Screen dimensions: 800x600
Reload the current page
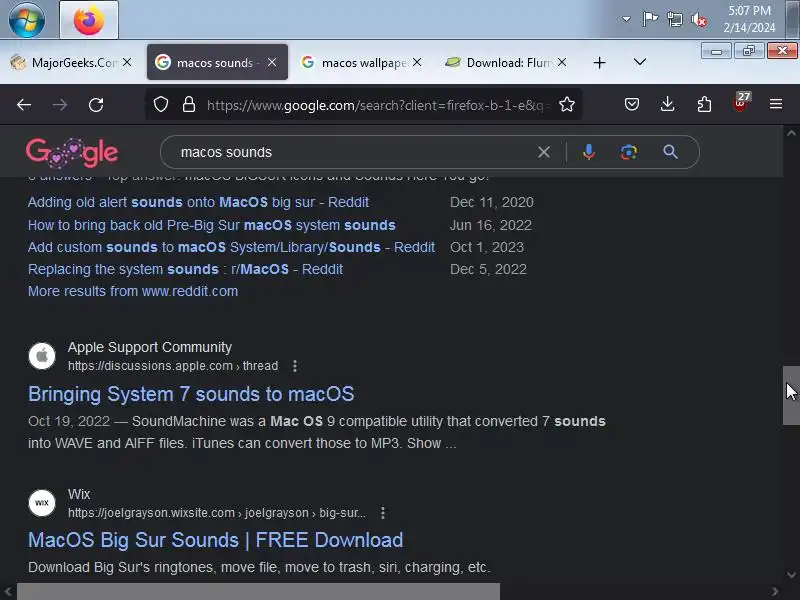point(96,105)
